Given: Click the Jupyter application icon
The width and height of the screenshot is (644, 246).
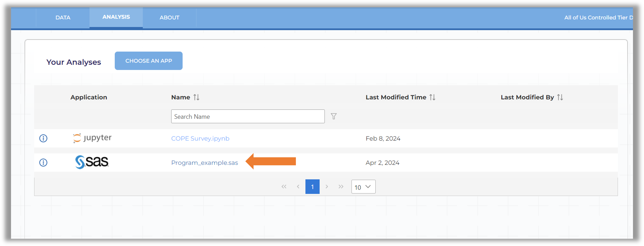Looking at the screenshot, I should click(x=92, y=138).
